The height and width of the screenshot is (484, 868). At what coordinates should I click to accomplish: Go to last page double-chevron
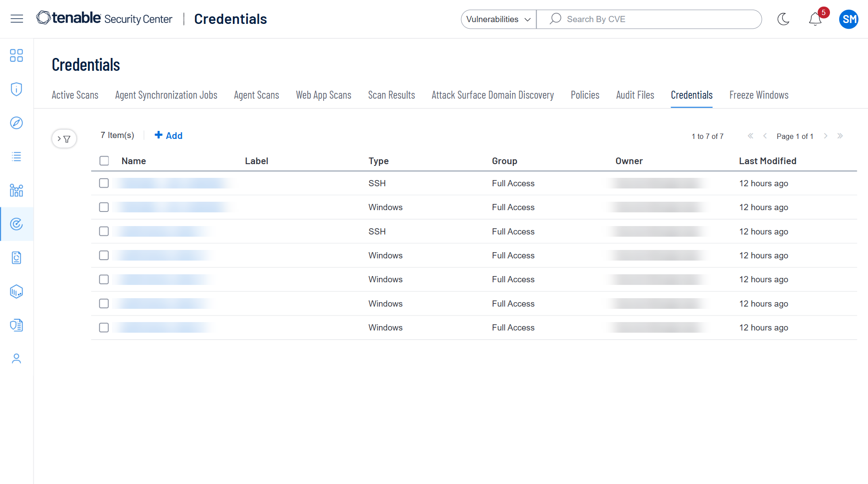pyautogui.click(x=840, y=136)
